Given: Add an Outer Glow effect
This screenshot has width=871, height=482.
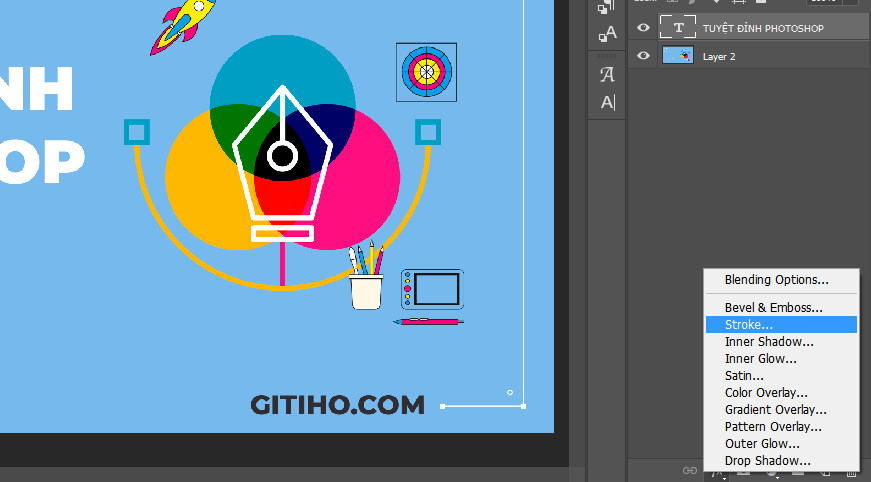Looking at the screenshot, I should pos(781,444).
